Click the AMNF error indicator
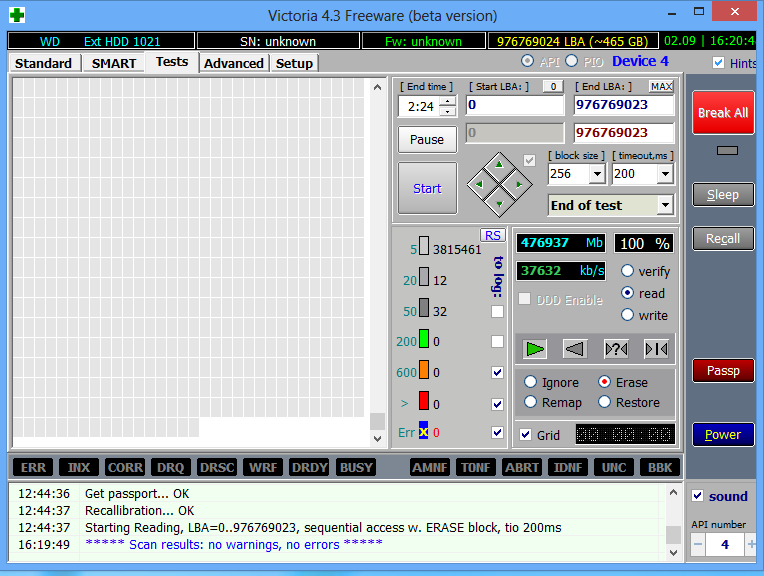Image resolution: width=764 pixels, height=576 pixels. click(430, 467)
